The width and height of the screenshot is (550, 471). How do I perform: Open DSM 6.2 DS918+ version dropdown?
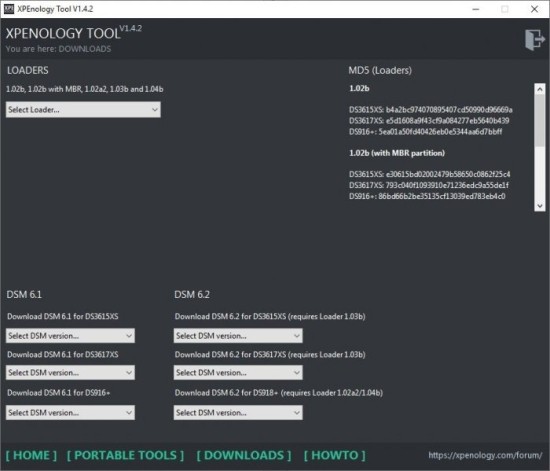click(x=238, y=412)
